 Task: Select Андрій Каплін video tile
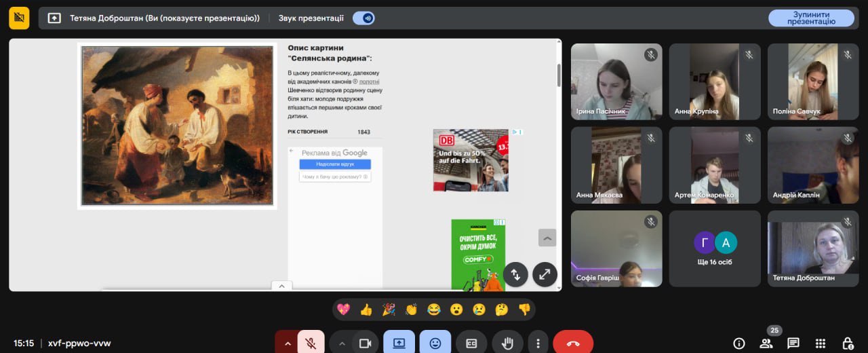[813, 165]
